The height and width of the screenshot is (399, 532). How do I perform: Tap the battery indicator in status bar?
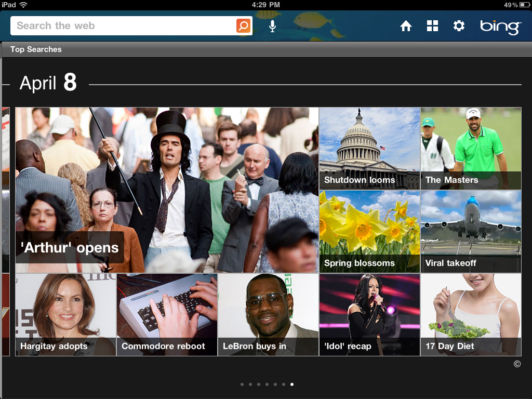click(524, 4)
